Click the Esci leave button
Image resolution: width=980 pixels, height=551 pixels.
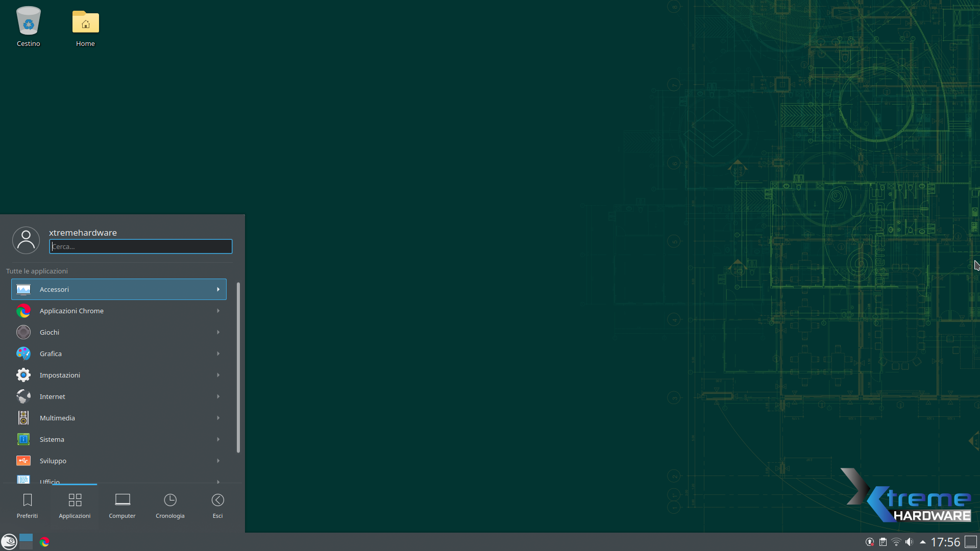click(x=217, y=506)
